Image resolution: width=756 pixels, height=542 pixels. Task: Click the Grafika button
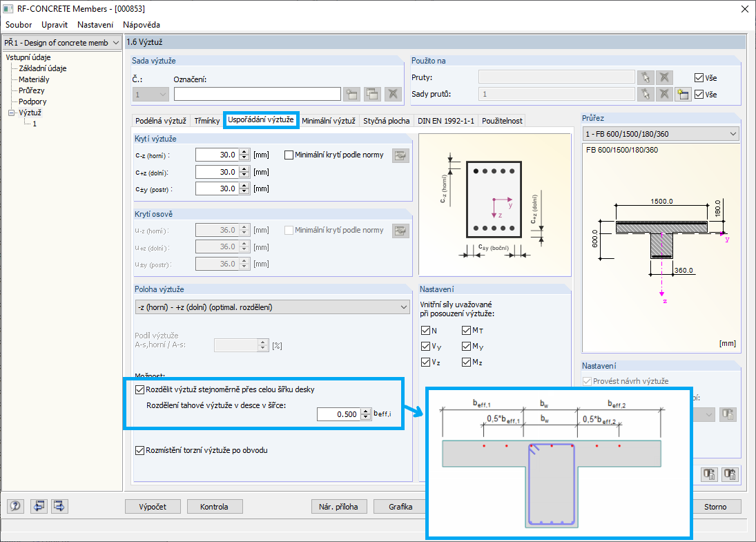[400, 506]
